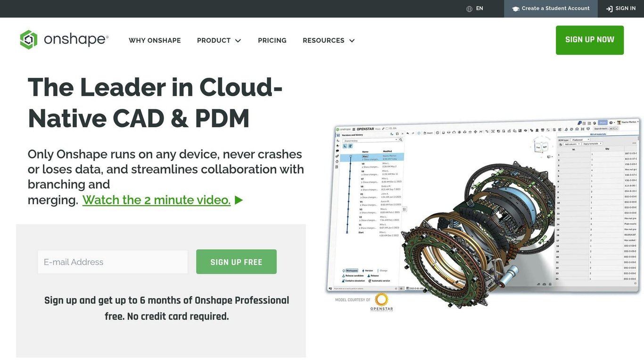
Task: Open the EN language selector
Action: (x=475, y=8)
